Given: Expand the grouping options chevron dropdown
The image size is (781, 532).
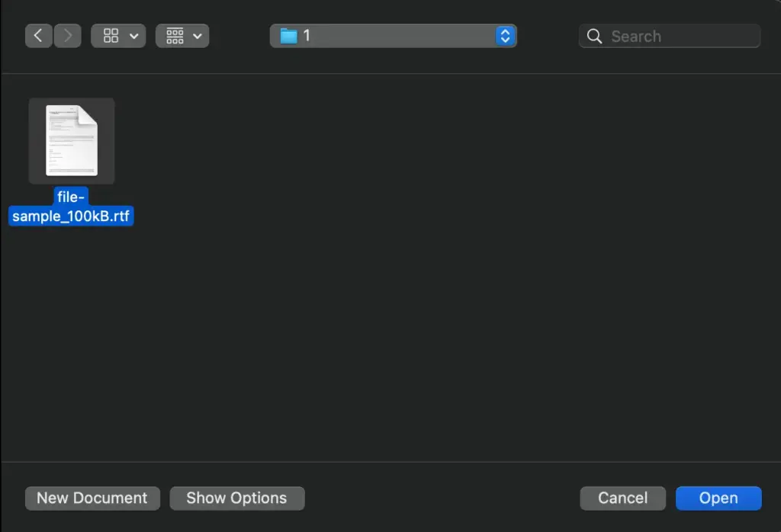Looking at the screenshot, I should click(x=198, y=36).
